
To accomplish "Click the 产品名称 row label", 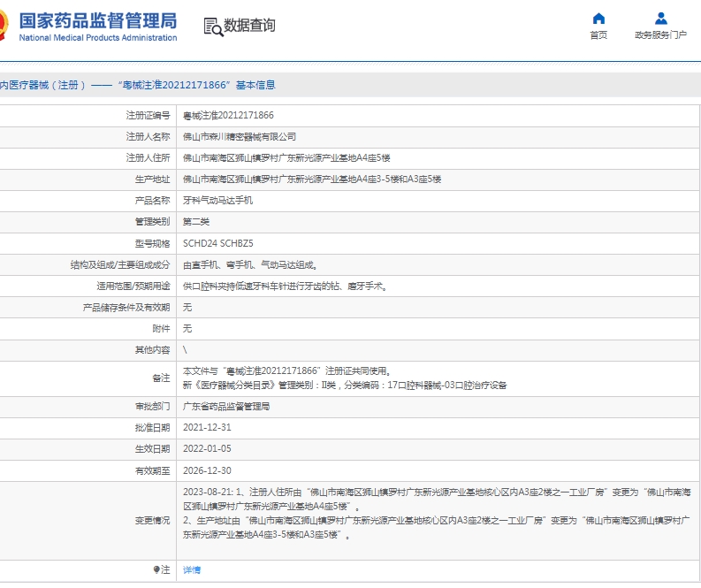I will click(152, 201).
